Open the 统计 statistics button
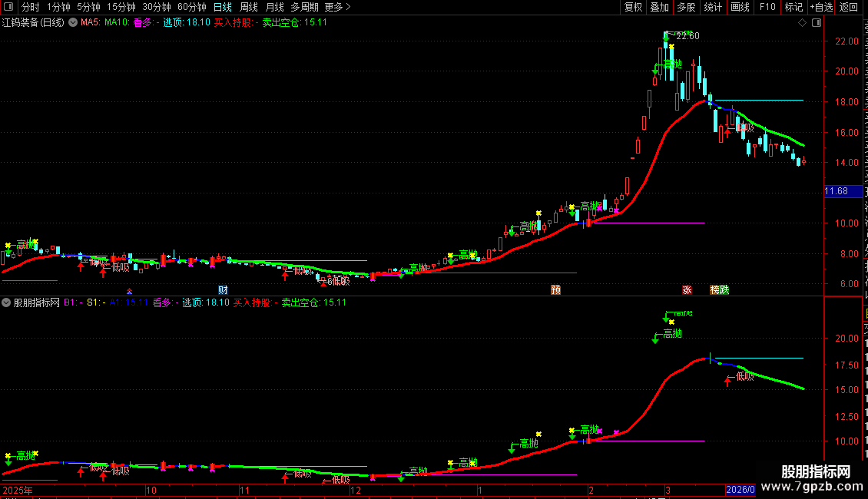 (712, 7)
